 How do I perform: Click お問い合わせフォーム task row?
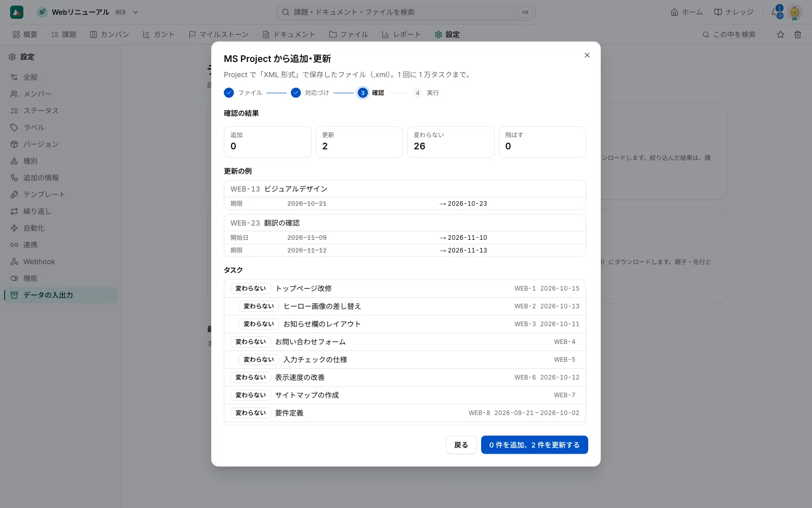pos(405,342)
